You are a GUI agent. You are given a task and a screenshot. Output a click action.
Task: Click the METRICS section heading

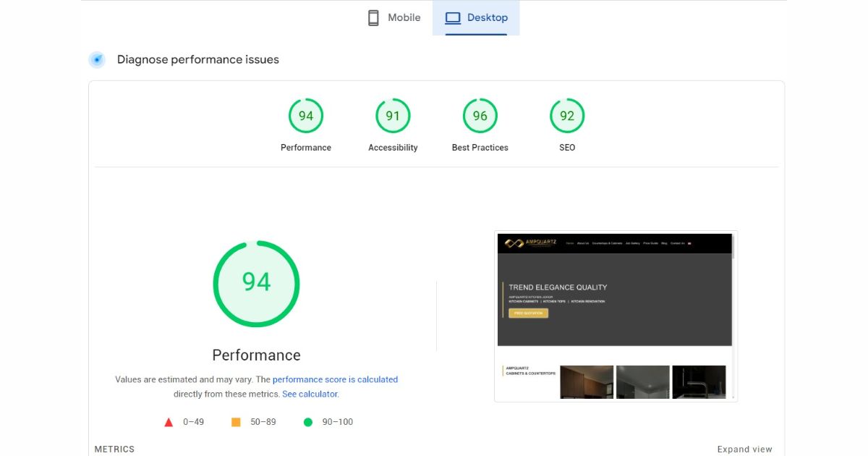point(114,449)
